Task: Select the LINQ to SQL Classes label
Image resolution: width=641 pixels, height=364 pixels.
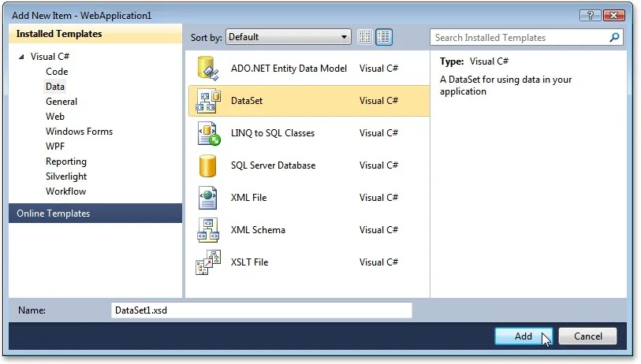Action: 273,133
